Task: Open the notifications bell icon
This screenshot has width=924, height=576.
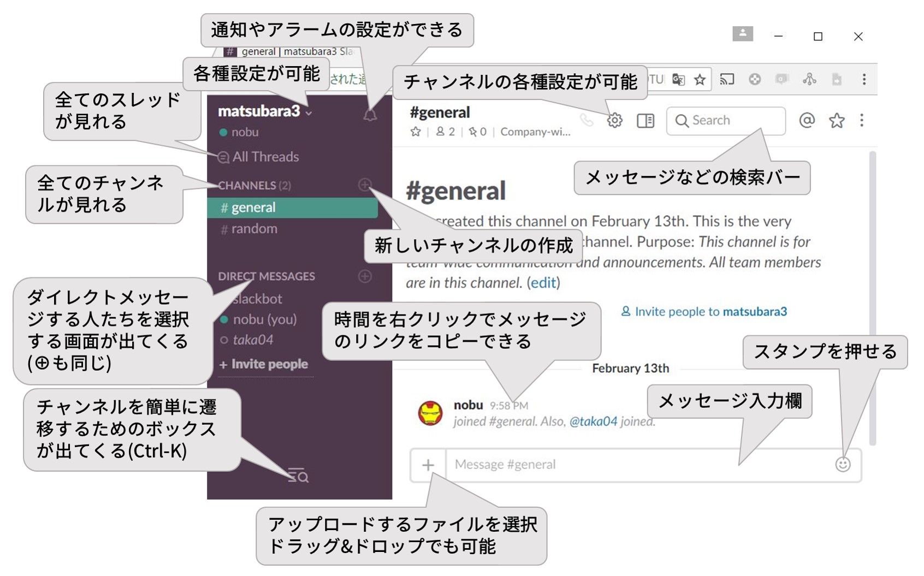Action: pyautogui.click(x=370, y=114)
